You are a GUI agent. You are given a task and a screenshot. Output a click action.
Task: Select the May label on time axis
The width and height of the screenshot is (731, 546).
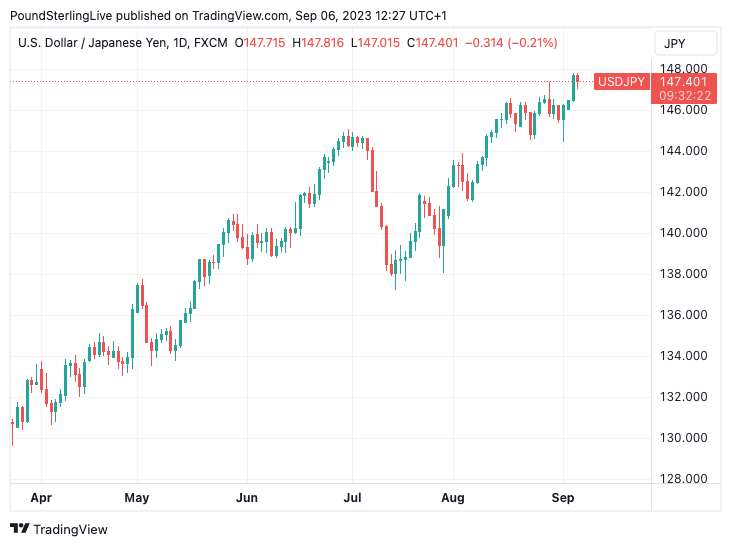[x=137, y=497]
